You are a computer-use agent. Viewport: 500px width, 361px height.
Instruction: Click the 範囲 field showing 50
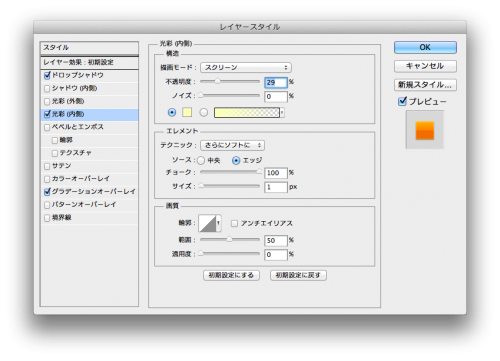276,241
